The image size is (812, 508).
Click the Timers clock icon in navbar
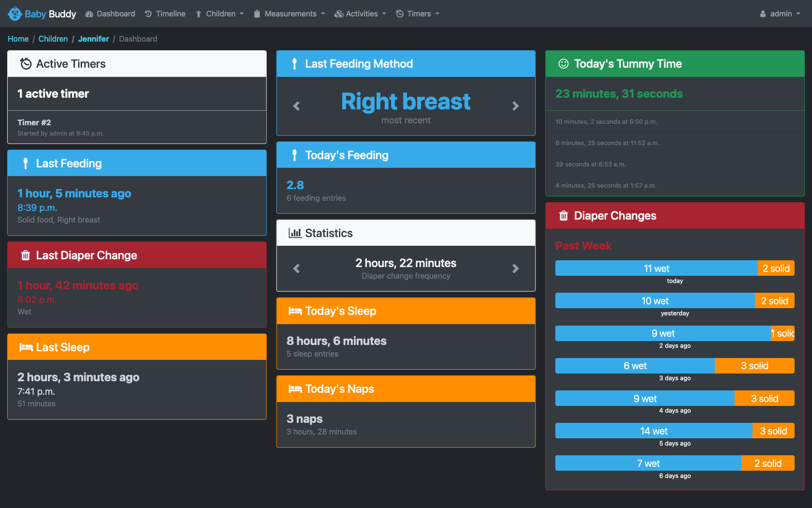click(400, 14)
